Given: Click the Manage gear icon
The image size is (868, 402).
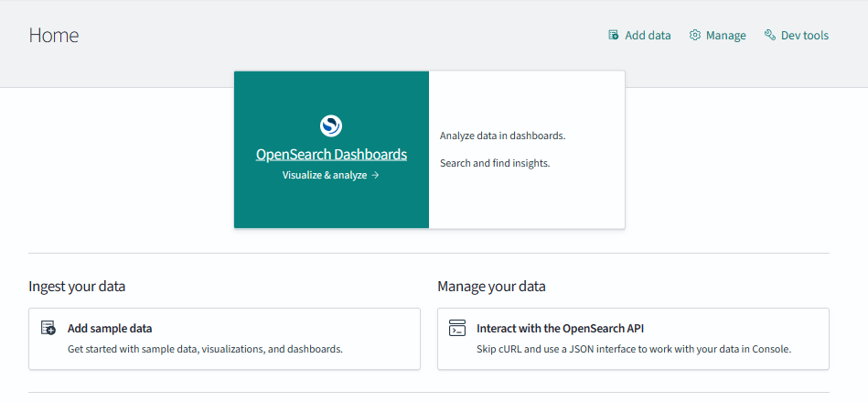Looking at the screenshot, I should (x=695, y=36).
